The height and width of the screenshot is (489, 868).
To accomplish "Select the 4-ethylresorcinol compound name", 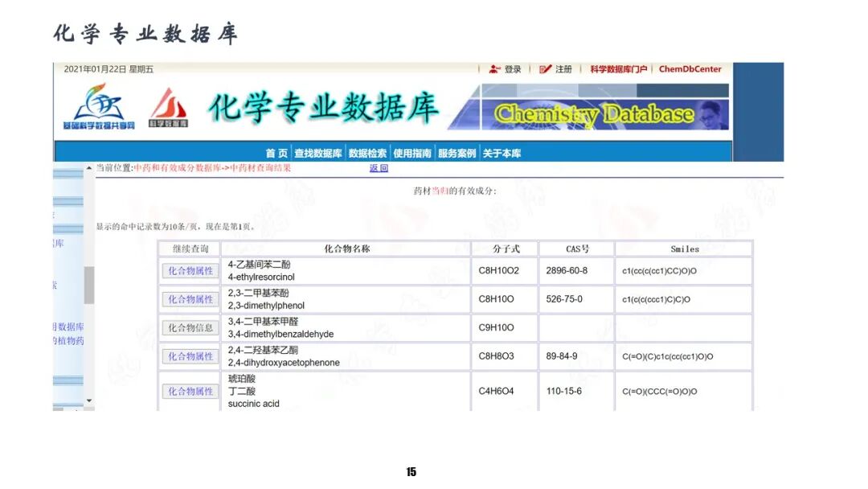I will tap(261, 277).
